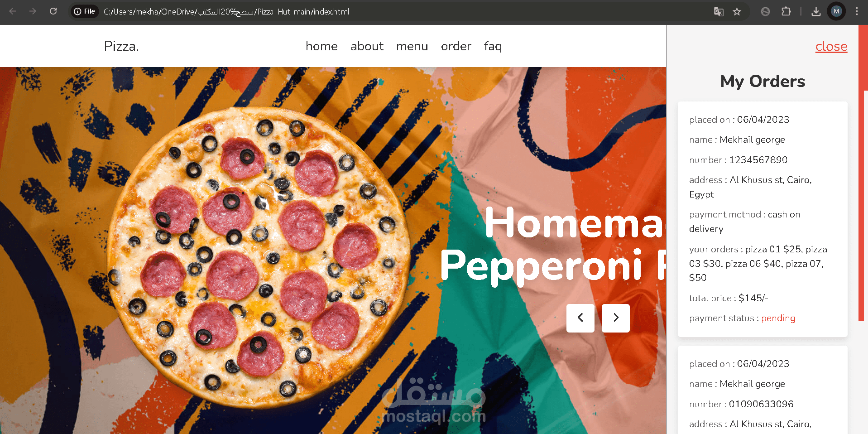The image size is (868, 434).
Task: Go to previous slide arrow
Action: pyautogui.click(x=580, y=318)
